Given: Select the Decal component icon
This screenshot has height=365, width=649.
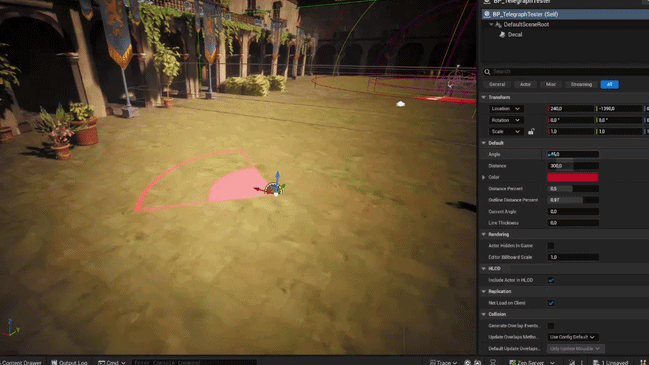Looking at the screenshot, I should 502,35.
